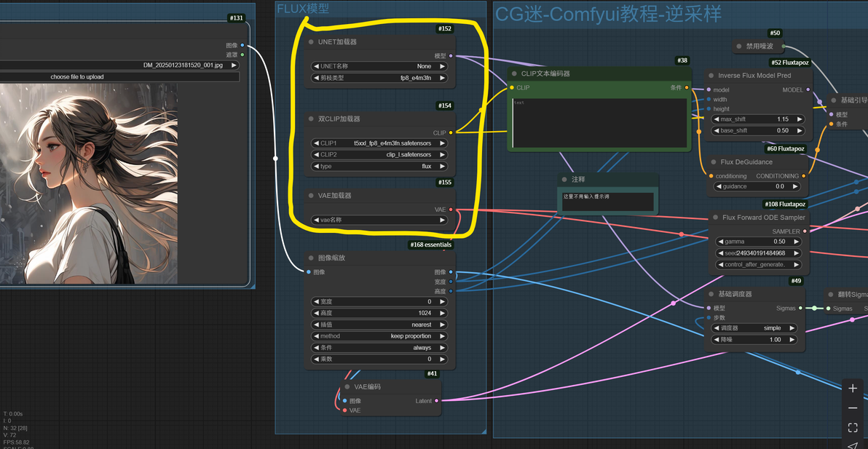The width and height of the screenshot is (868, 449).
Task: Click the VAE output connector on VAE加载器
Action: pyautogui.click(x=451, y=210)
